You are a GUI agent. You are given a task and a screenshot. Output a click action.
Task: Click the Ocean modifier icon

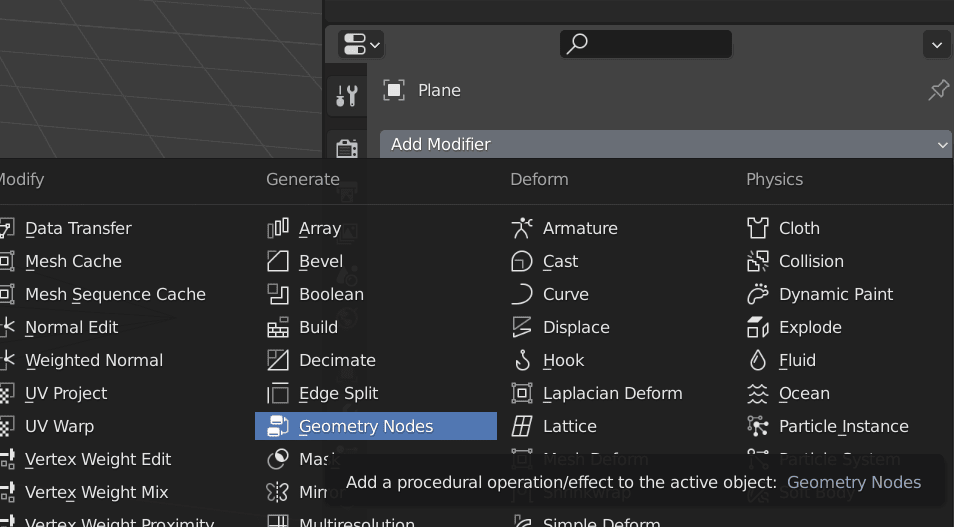758,393
